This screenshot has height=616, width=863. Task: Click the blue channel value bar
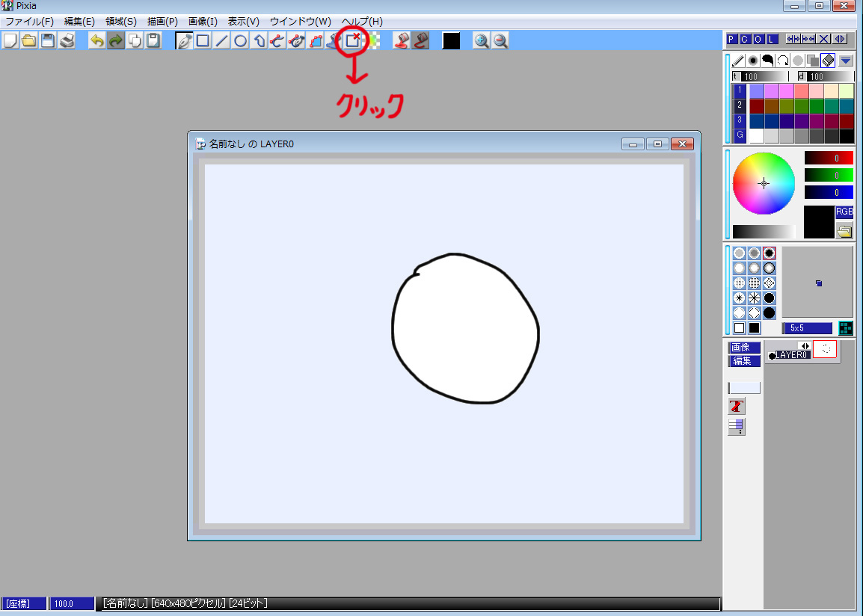coord(829,193)
